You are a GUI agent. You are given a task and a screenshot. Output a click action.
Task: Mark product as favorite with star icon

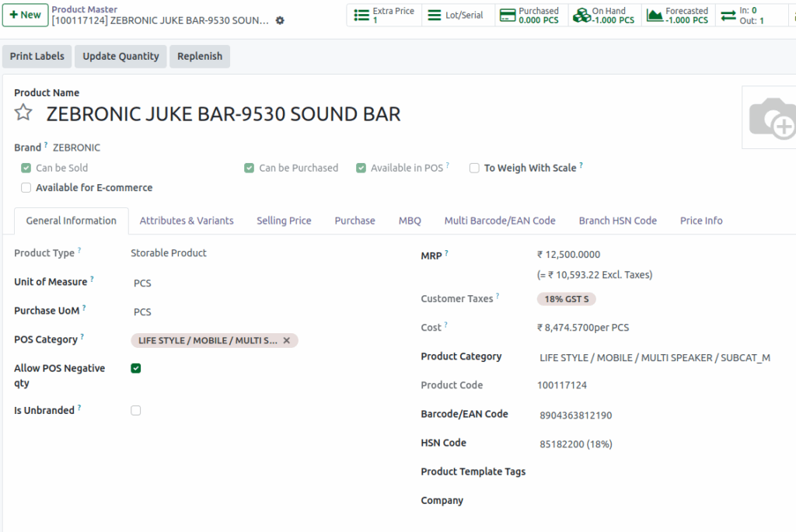[x=23, y=112]
